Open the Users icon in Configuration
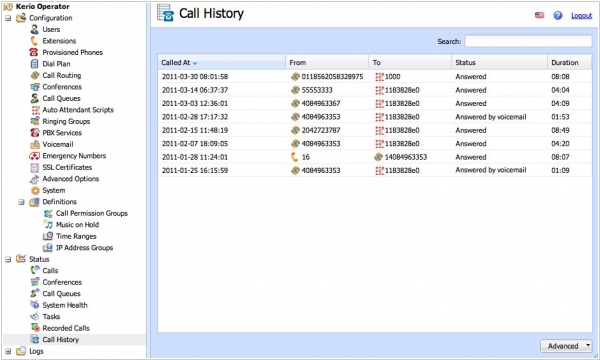600x360 pixels. (34, 29)
